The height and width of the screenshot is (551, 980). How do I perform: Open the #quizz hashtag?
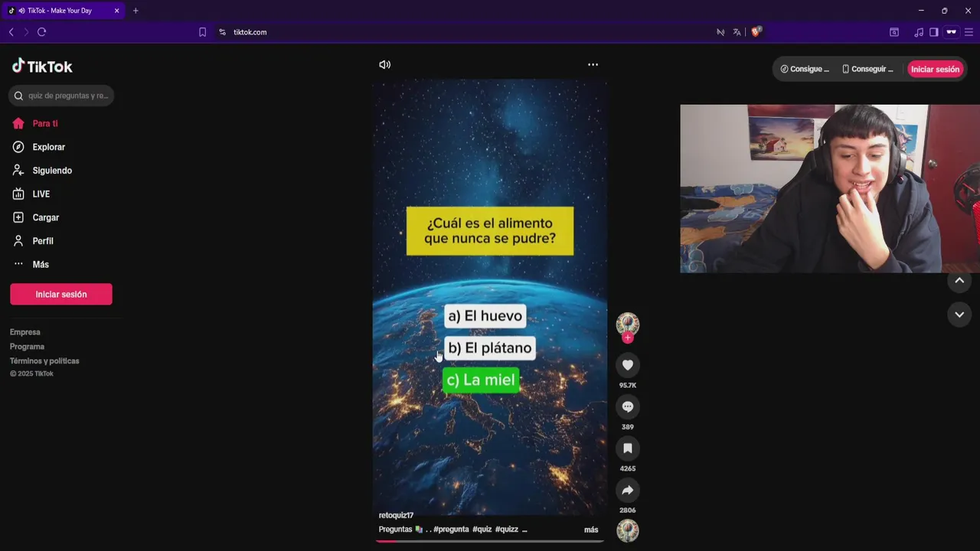pyautogui.click(x=507, y=530)
